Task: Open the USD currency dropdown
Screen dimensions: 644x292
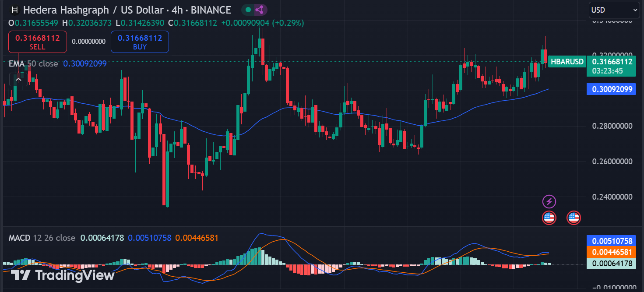Action: click(x=614, y=10)
